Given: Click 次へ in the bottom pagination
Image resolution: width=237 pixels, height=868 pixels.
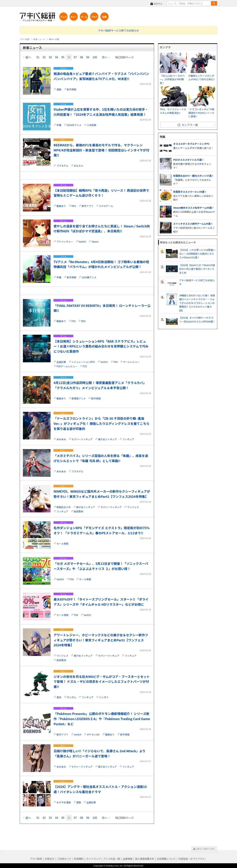Looking at the screenshot, I should 106,818.
